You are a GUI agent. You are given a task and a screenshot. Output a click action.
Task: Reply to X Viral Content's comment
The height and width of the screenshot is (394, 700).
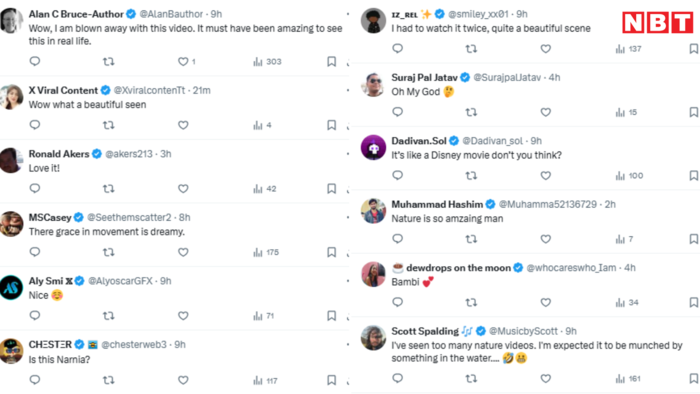(35, 125)
